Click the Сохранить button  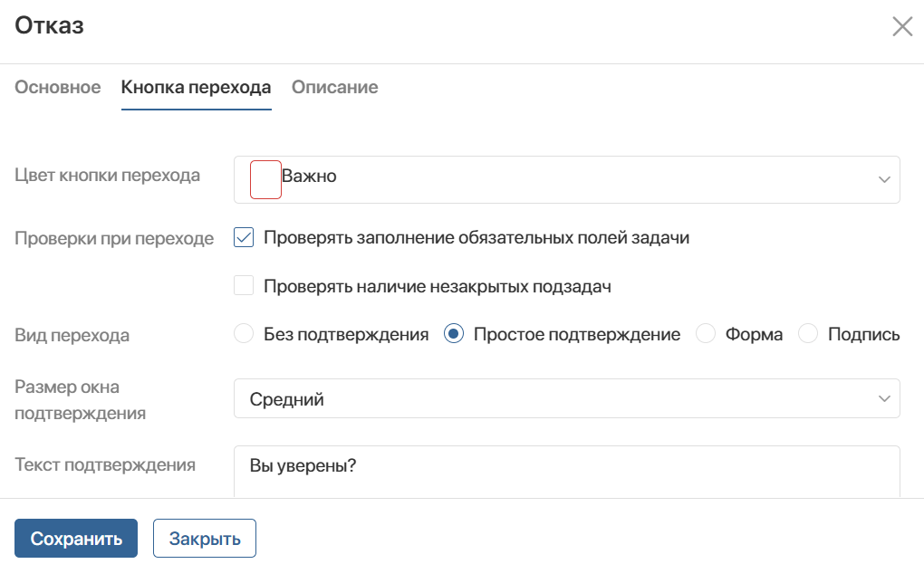click(x=76, y=538)
